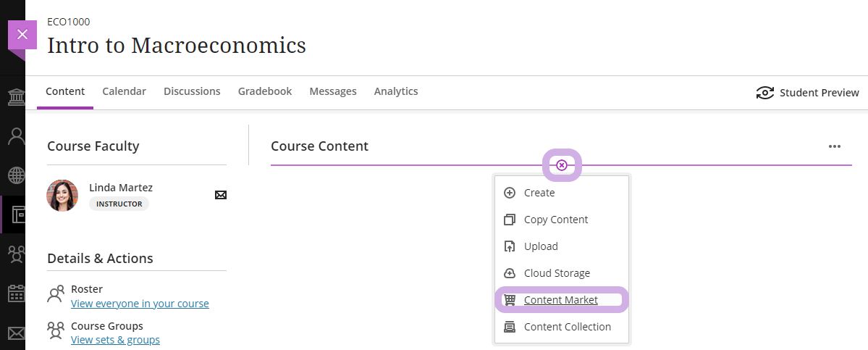Open the Discussions tab
868x350 pixels.
coord(192,91)
